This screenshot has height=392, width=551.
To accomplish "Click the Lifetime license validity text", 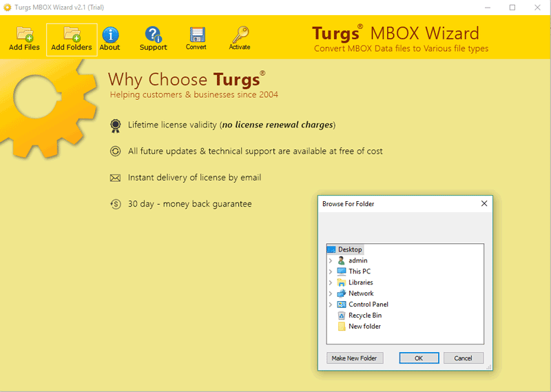I will click(x=231, y=125).
